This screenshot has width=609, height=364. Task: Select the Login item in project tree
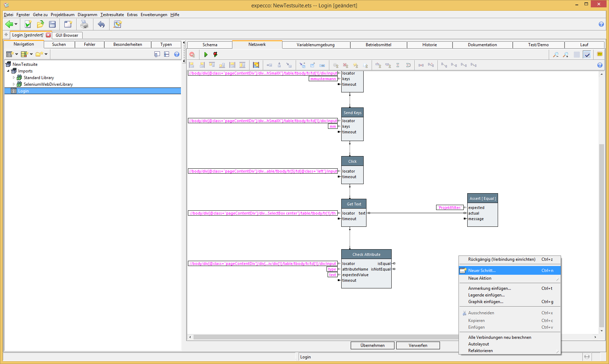pos(23,91)
